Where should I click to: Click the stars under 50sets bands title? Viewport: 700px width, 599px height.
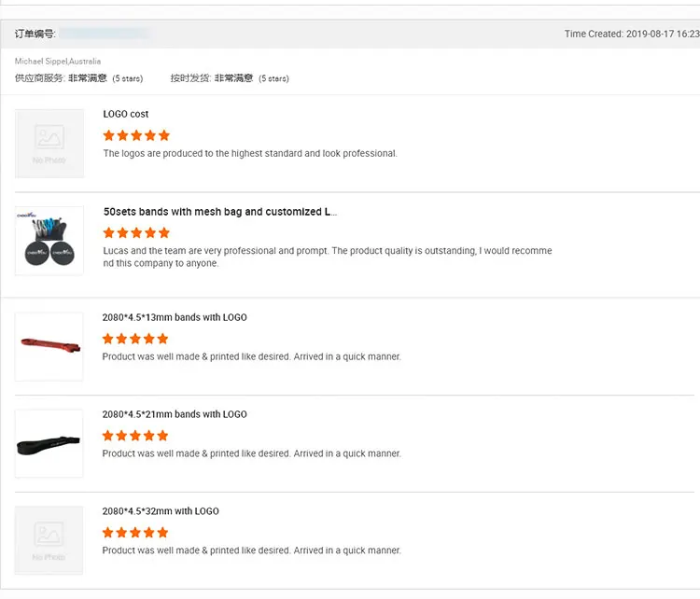pos(136,232)
